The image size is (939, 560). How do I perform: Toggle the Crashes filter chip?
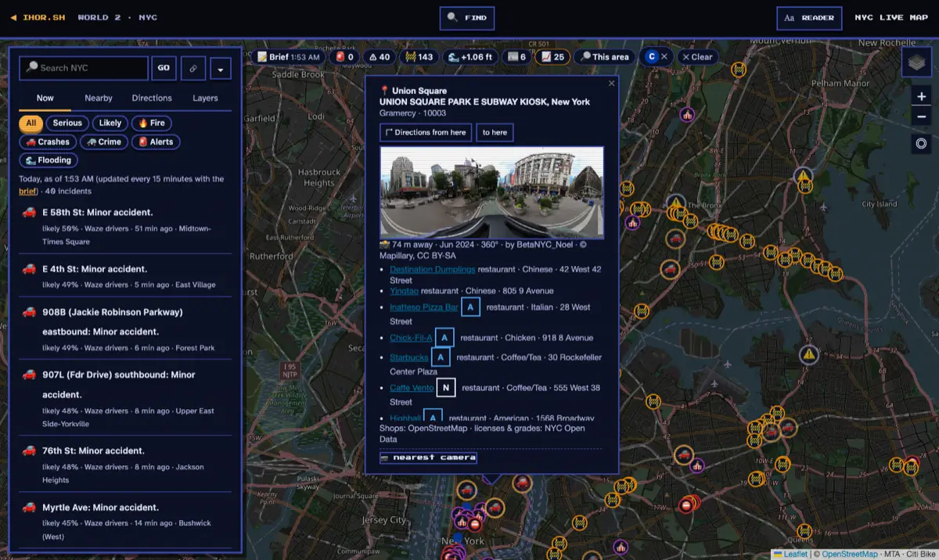point(48,142)
